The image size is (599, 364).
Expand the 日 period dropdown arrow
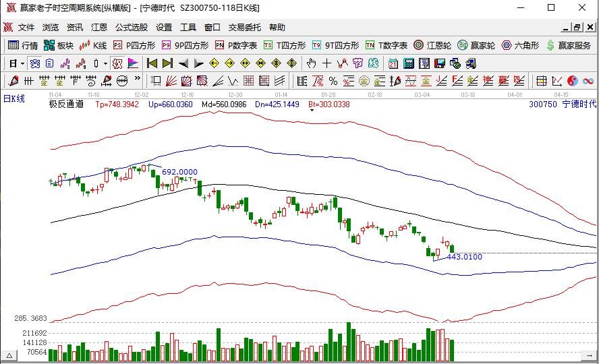tap(22, 64)
